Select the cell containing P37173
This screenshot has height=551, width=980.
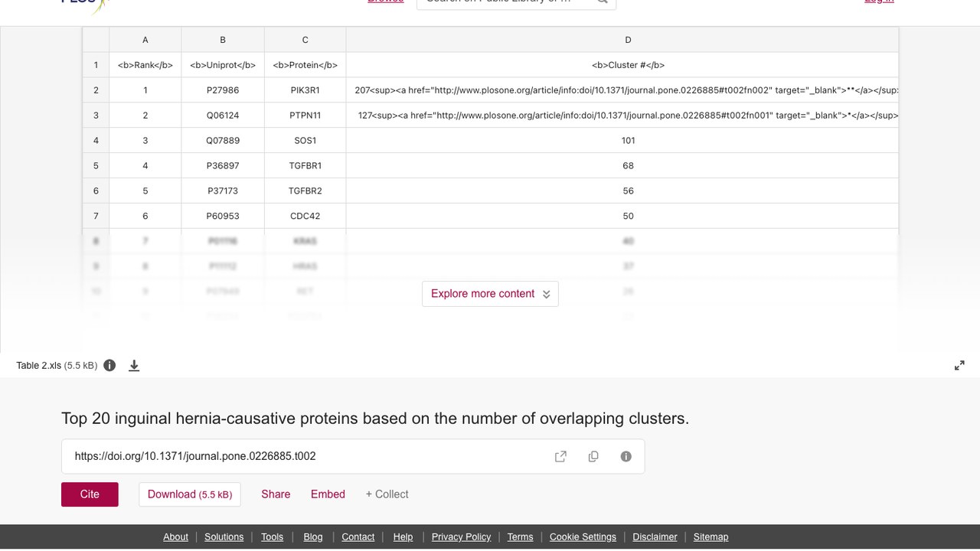click(x=223, y=191)
